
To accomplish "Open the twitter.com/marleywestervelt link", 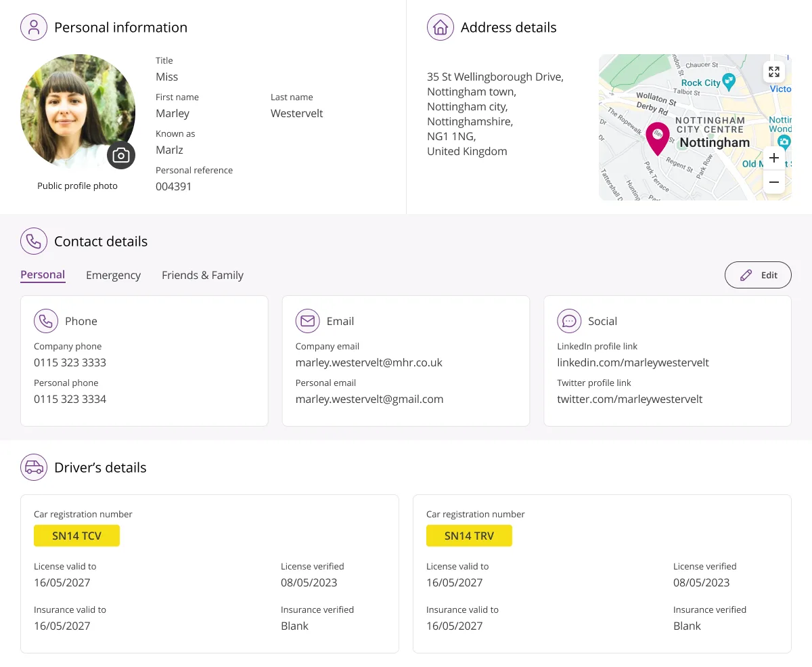I will click(x=629, y=399).
